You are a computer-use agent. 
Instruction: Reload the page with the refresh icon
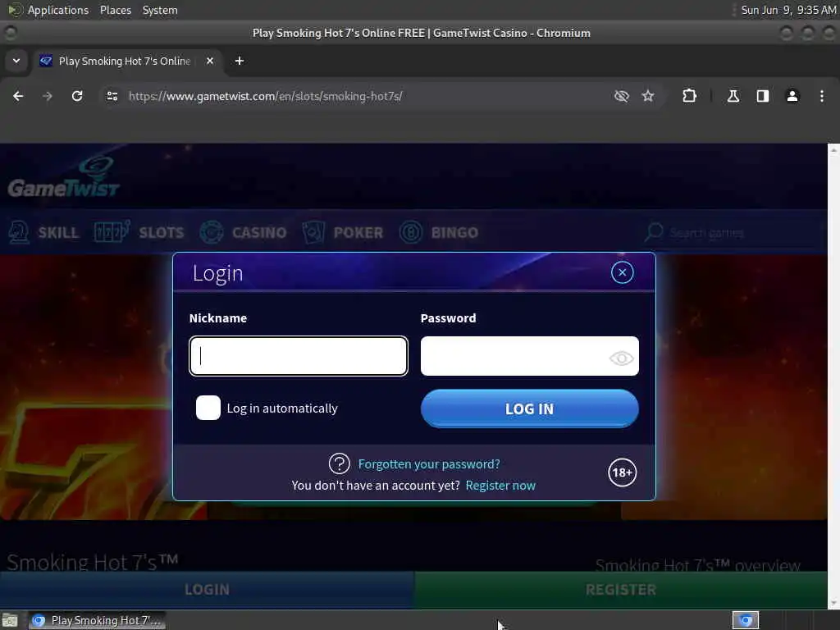[x=77, y=96]
